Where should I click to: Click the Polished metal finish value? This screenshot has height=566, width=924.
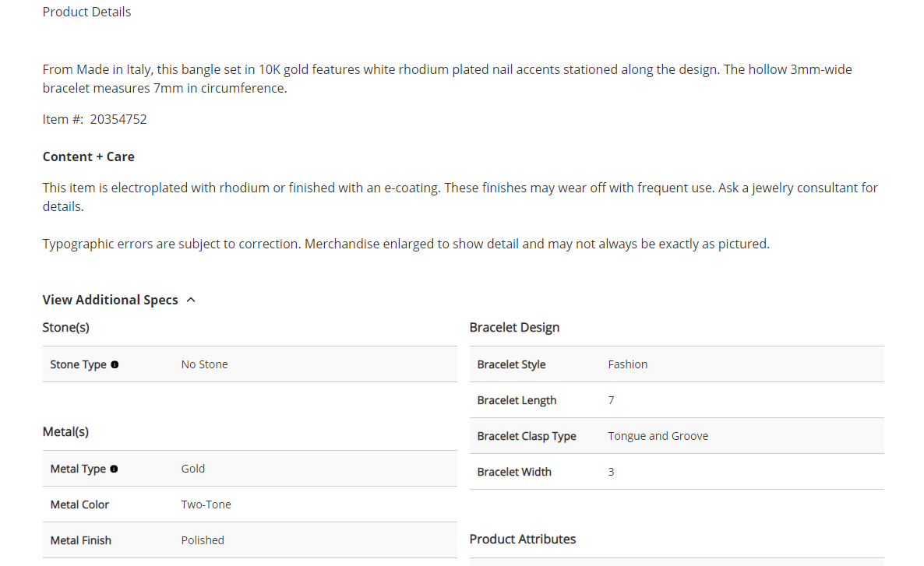point(203,540)
